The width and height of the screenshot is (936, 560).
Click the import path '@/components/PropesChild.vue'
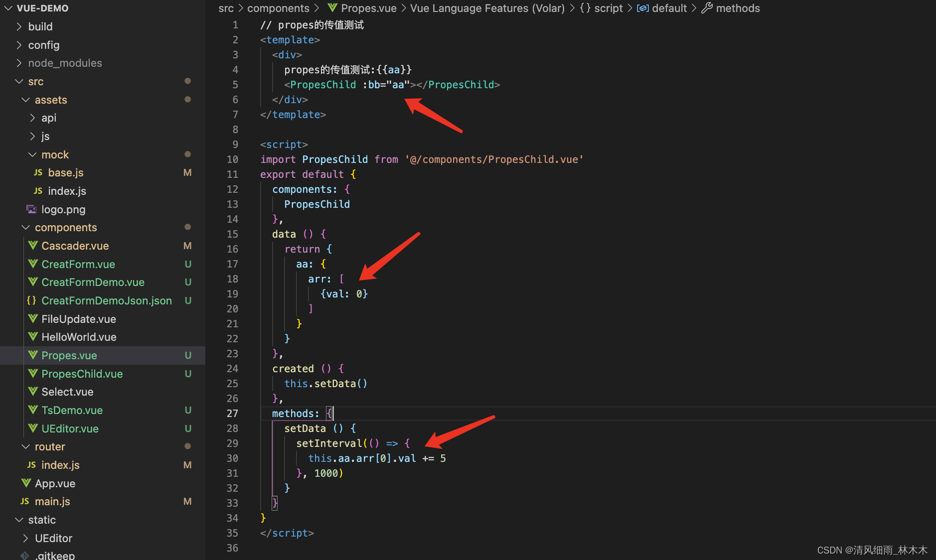tap(494, 159)
